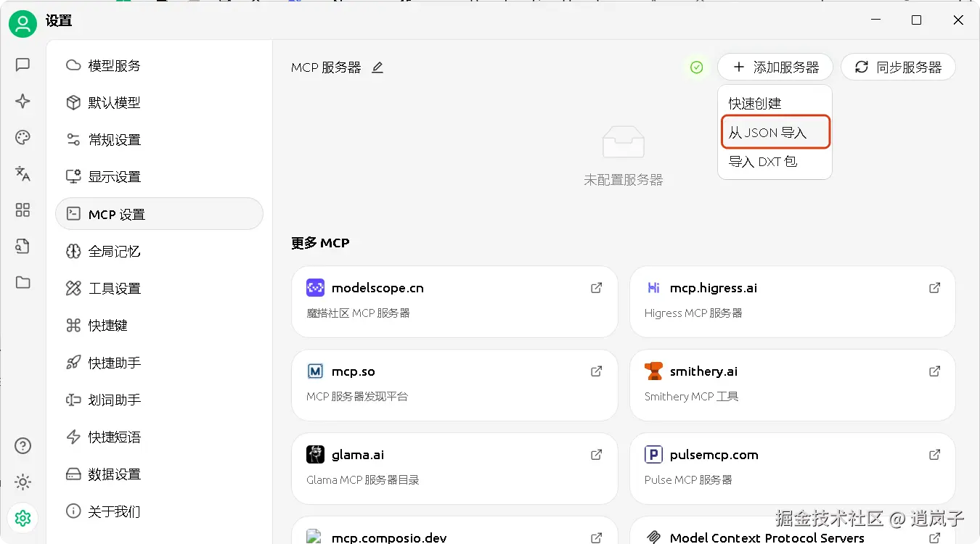Image resolution: width=980 pixels, height=544 pixels.
Task: Click the 魔搭社区 MCP 服务器 description
Action: point(359,313)
